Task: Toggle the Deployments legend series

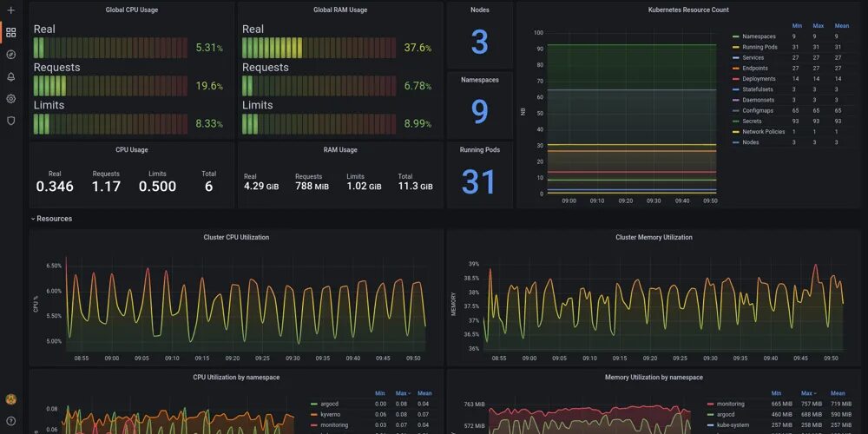Action: click(759, 79)
